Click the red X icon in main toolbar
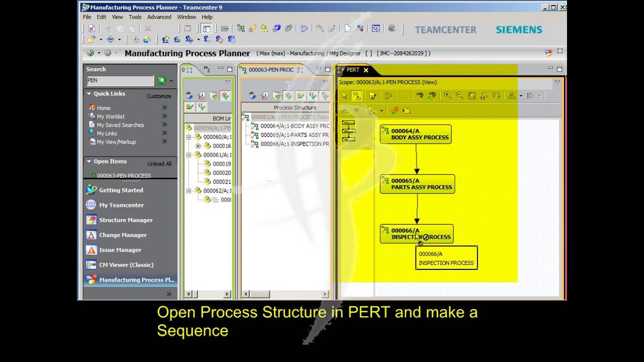This screenshot has width=644, height=362. (x=92, y=29)
